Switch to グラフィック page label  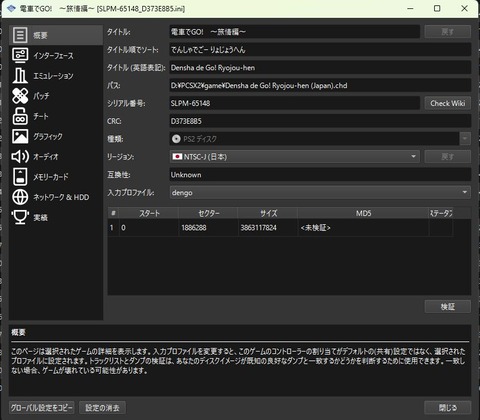48,137
